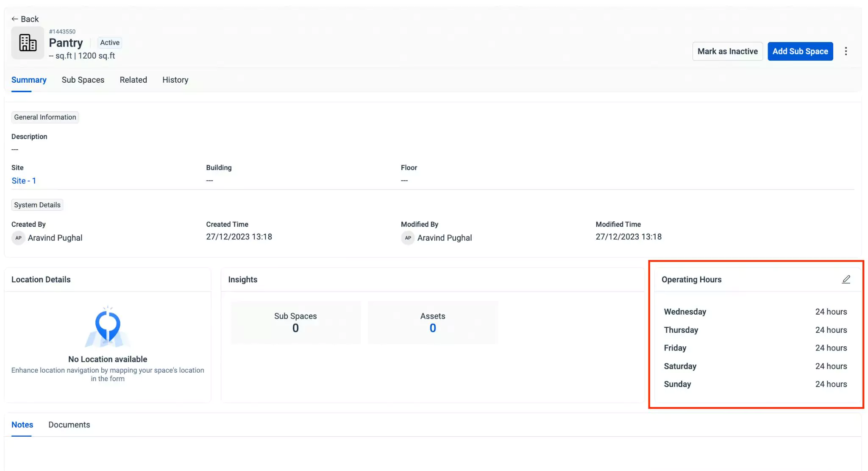Open the three-dot more options menu
This screenshot has height=471, width=868.
click(846, 51)
